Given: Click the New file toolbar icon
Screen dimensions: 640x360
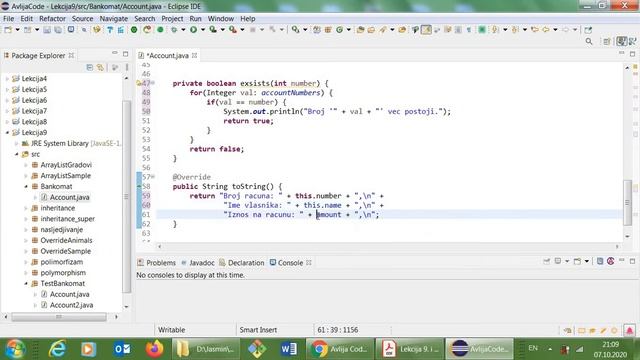Looking at the screenshot, I should [8, 30].
